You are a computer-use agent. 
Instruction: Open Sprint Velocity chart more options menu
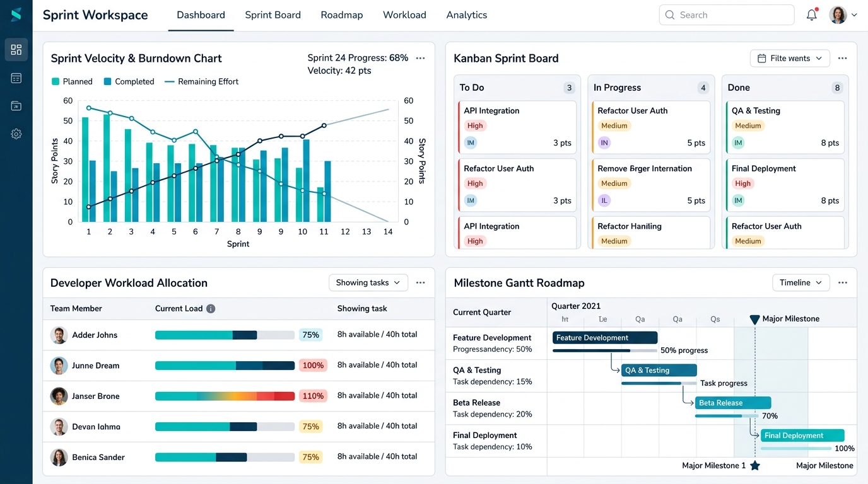click(x=420, y=58)
